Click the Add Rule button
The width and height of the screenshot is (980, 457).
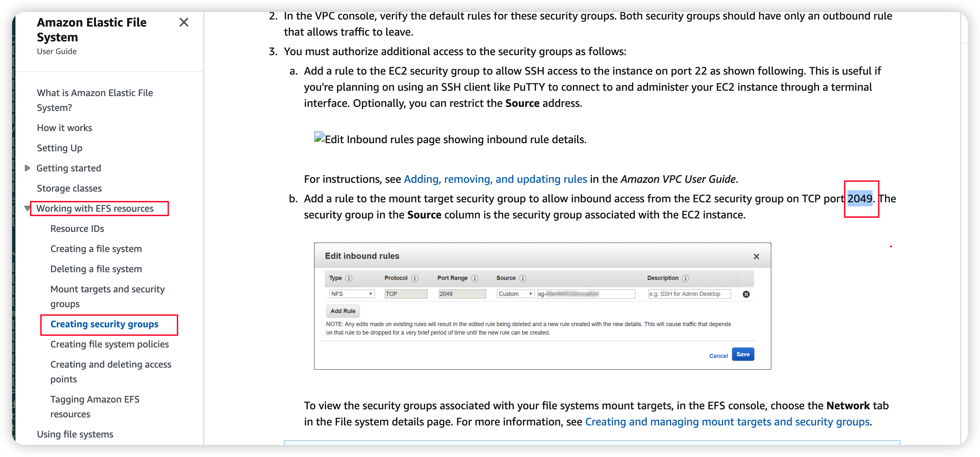coord(342,311)
